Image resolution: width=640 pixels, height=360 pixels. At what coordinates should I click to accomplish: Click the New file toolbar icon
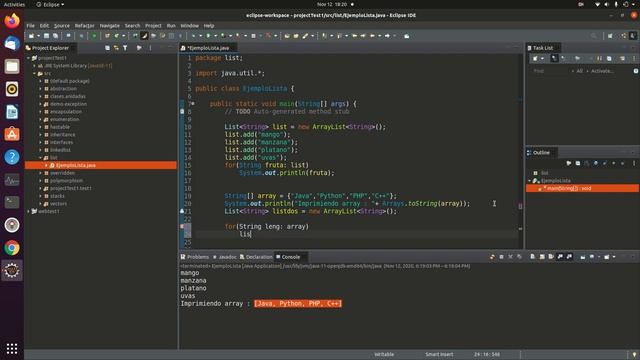click(31, 36)
